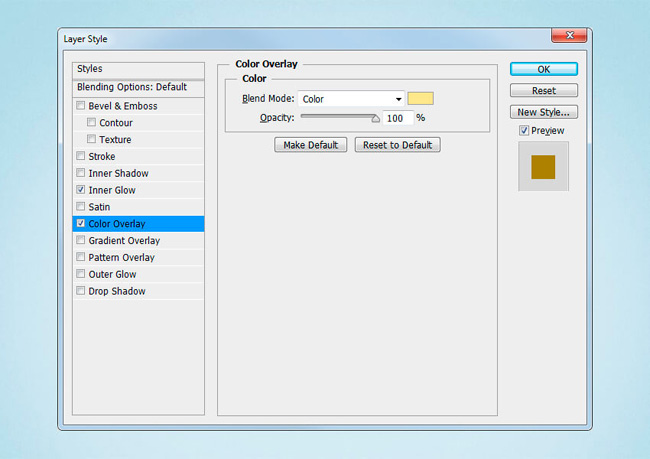Click the New Style... button
The image size is (650, 459).
click(544, 112)
